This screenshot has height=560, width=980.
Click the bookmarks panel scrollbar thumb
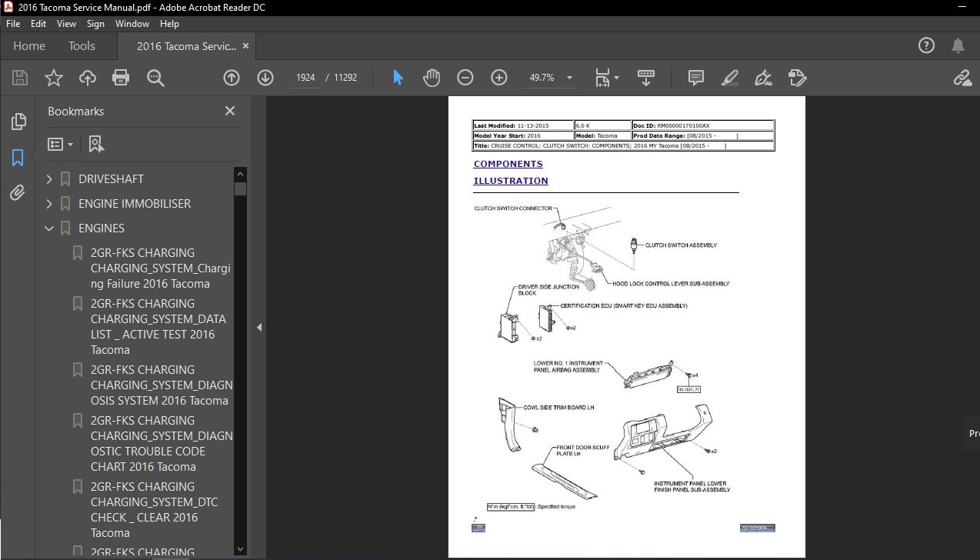tap(241, 188)
